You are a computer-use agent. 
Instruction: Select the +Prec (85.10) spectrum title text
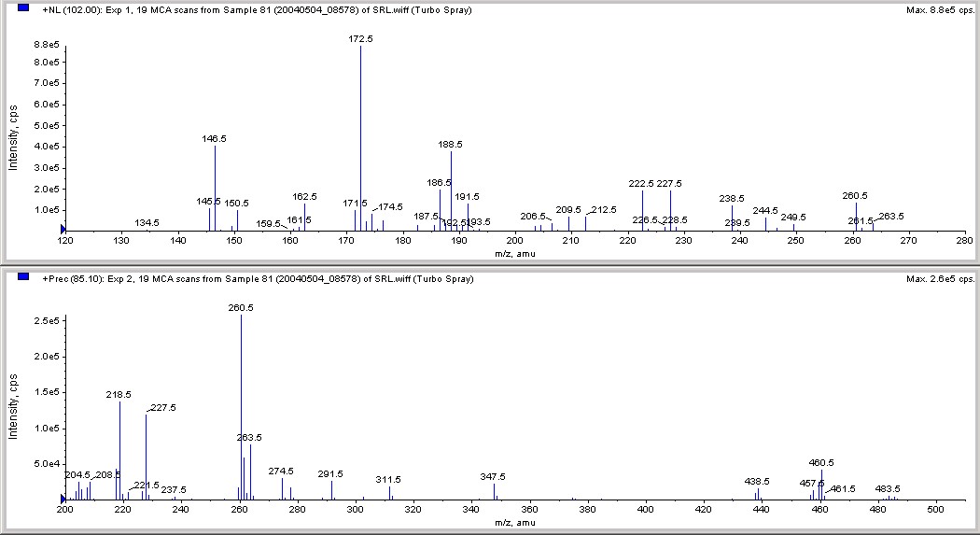pos(258,279)
